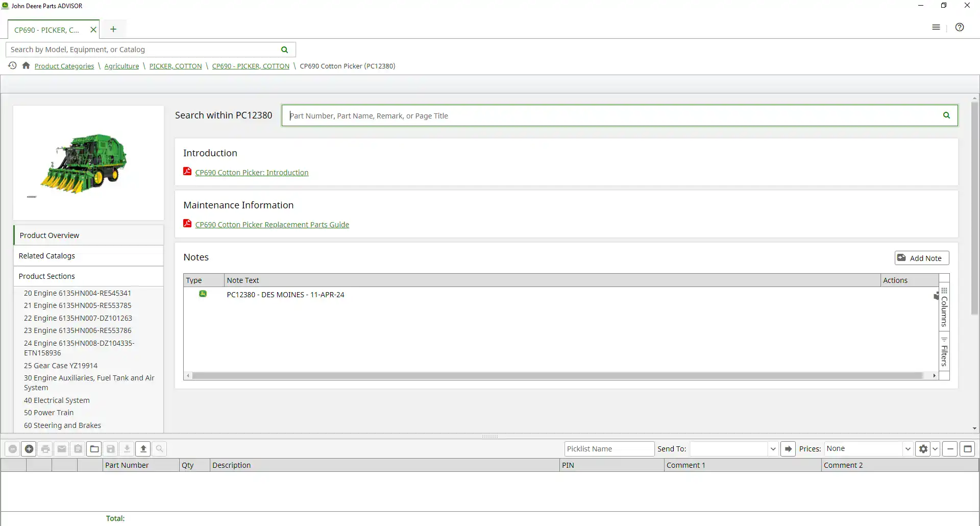Open section 23 Engine 6135HN006-RE553786
Viewport: 980px width, 526px height.
pos(78,330)
